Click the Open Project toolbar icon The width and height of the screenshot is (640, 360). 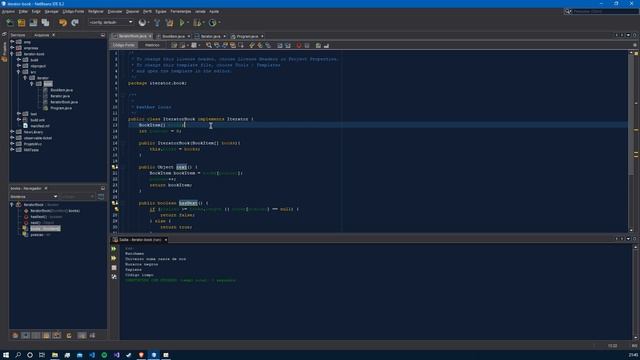pos(33,23)
